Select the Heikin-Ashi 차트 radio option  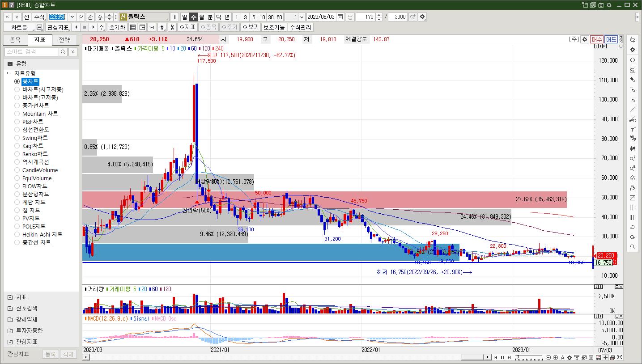pyautogui.click(x=17, y=234)
